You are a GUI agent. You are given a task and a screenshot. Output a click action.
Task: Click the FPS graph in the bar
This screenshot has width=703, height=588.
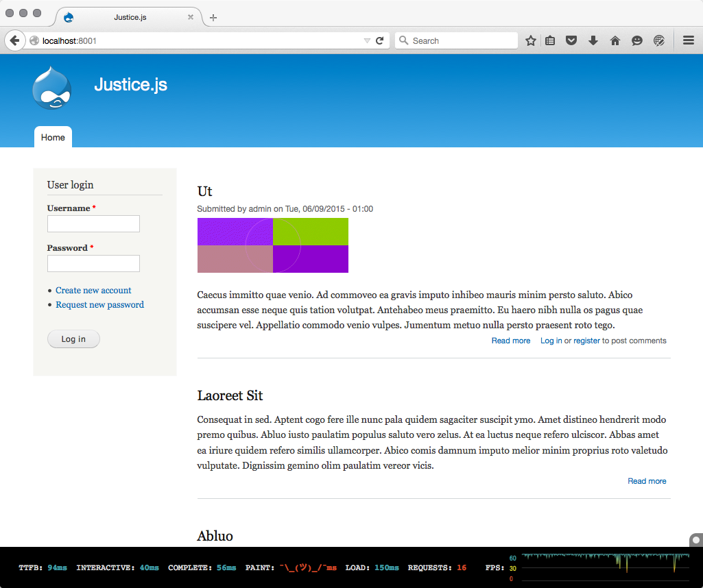tap(605, 567)
